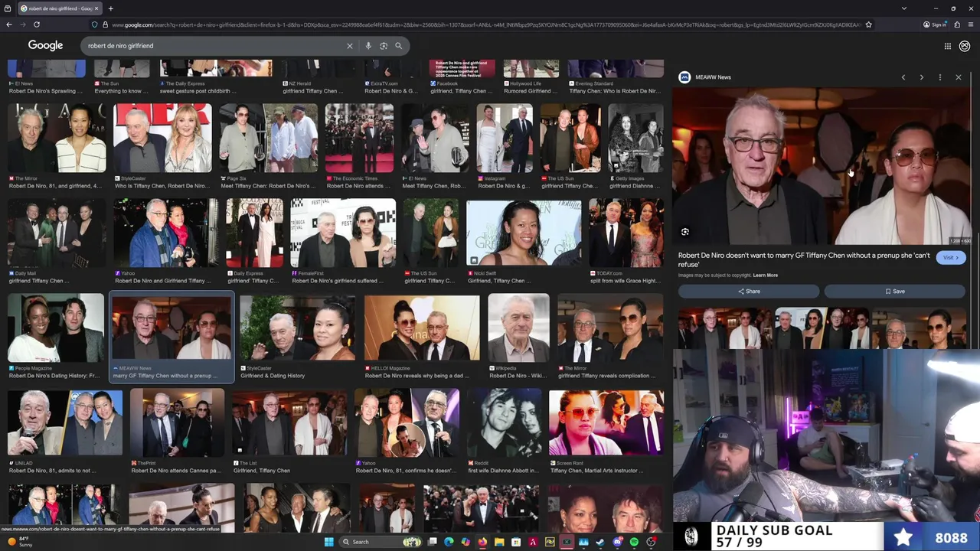
Task: Open File Explorer from the taskbar
Action: tap(499, 542)
